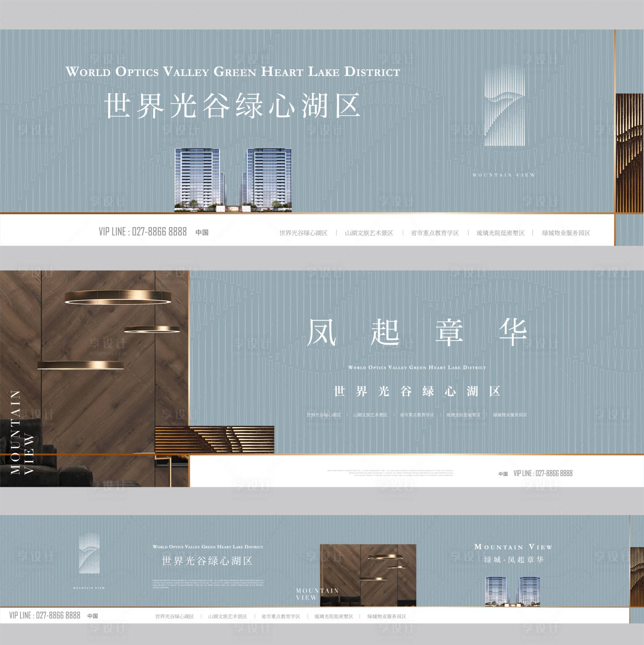Click the large gold ring pendant light

point(118,297)
